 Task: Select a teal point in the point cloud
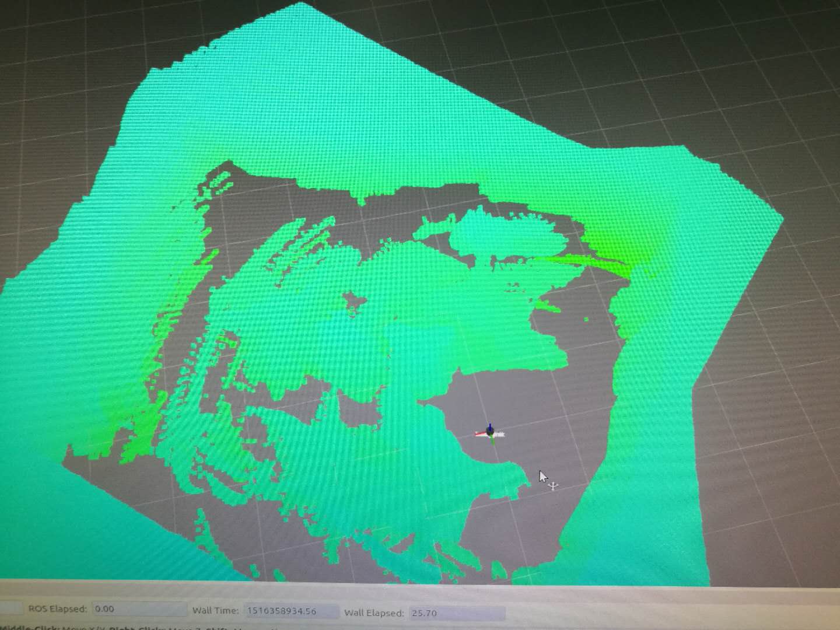350,117
